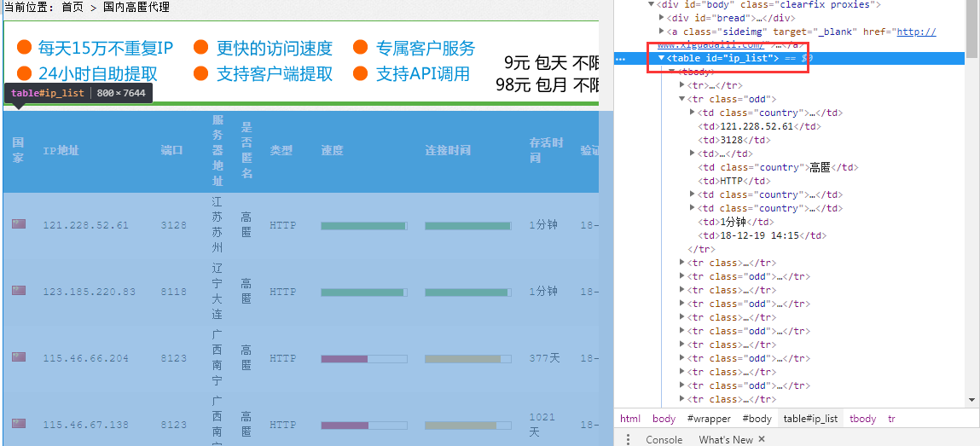Click the td 121.228.52.61 node in DevTools
Image resolution: width=980 pixels, height=446 pixels.
click(759, 126)
